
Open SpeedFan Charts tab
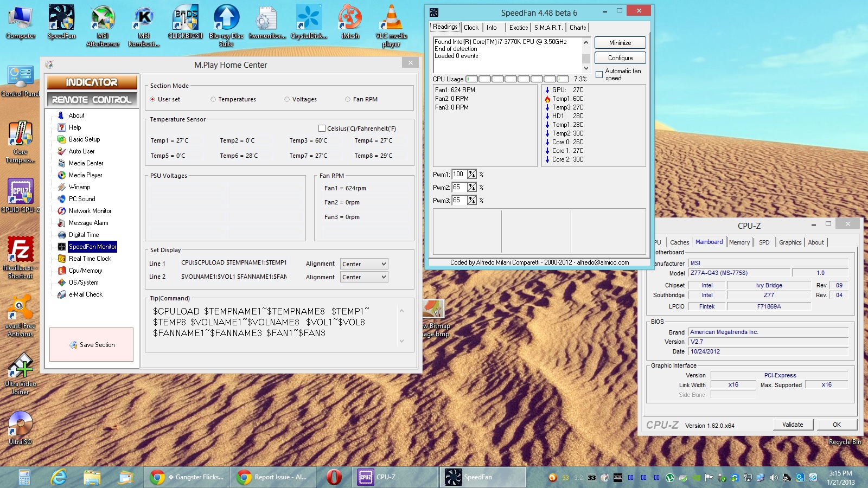578,28
